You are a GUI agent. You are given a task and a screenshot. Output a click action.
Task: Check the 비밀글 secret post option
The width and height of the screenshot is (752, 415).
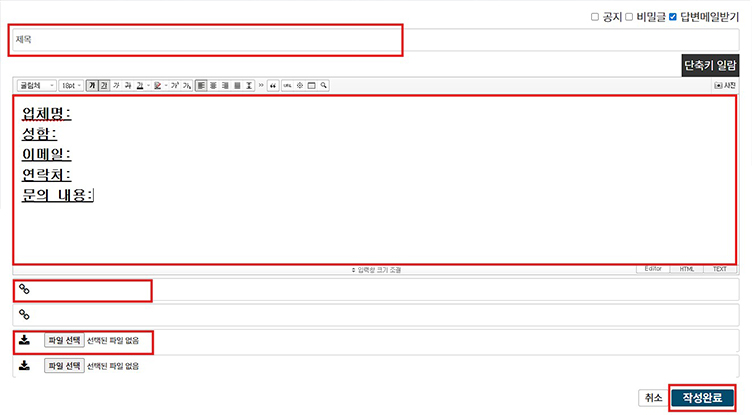tap(629, 17)
